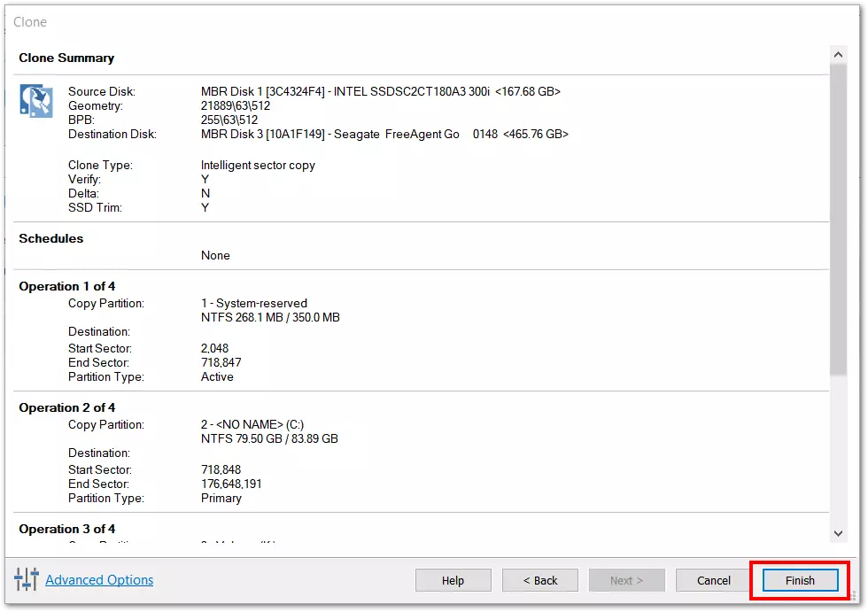Select the Clone Summary heading
This screenshot has width=868, height=612.
(66, 58)
